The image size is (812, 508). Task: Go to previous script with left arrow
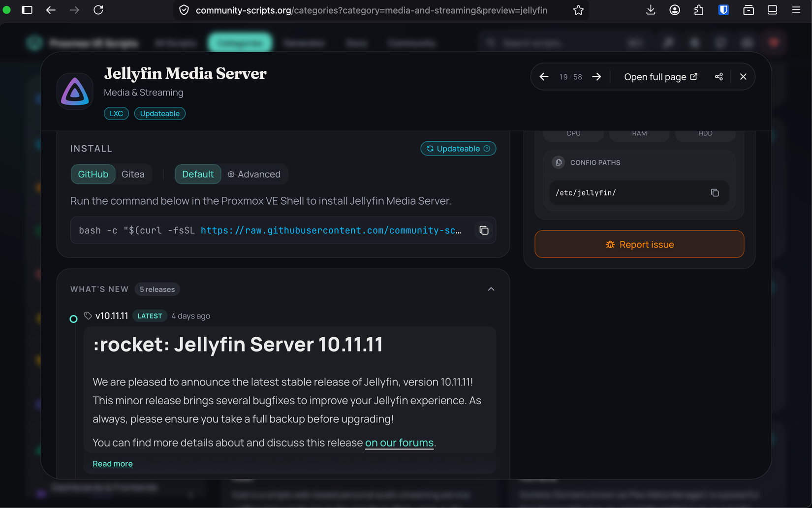(544, 77)
